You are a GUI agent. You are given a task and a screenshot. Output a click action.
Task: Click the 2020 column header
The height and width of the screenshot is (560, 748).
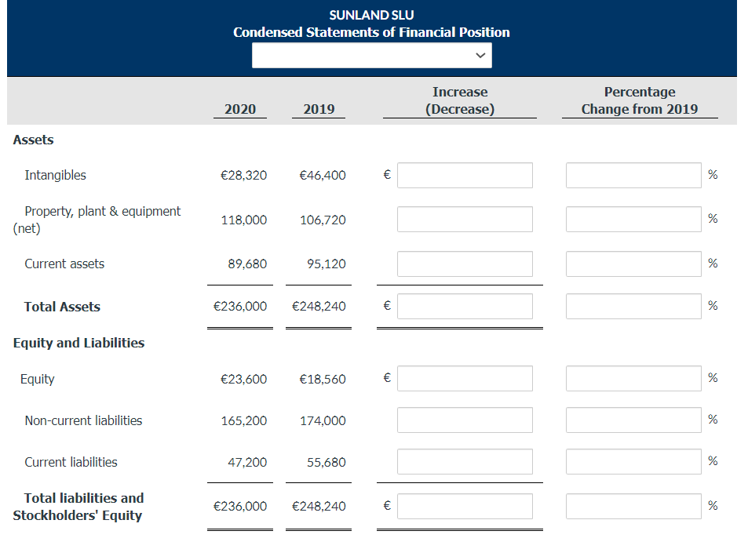coord(240,109)
